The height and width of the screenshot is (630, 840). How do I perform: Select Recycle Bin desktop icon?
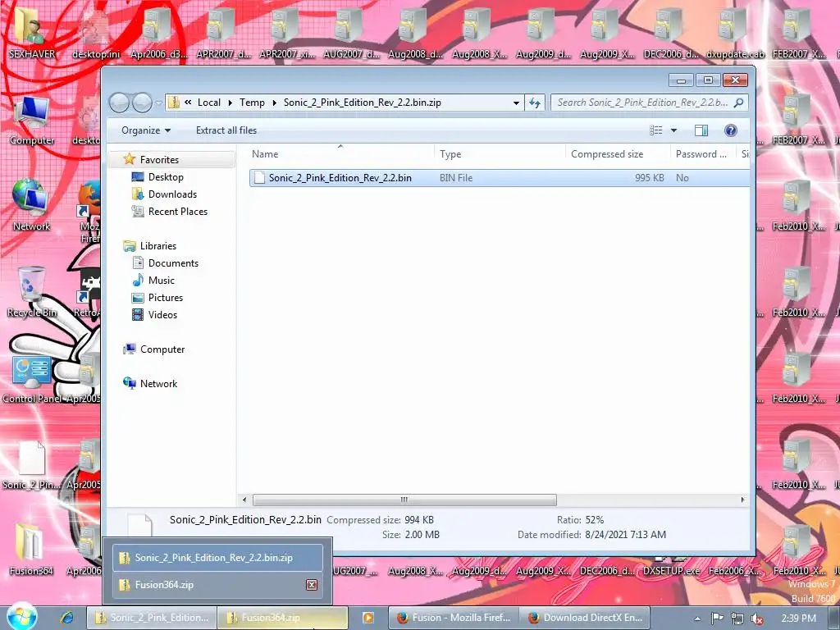click(x=32, y=293)
